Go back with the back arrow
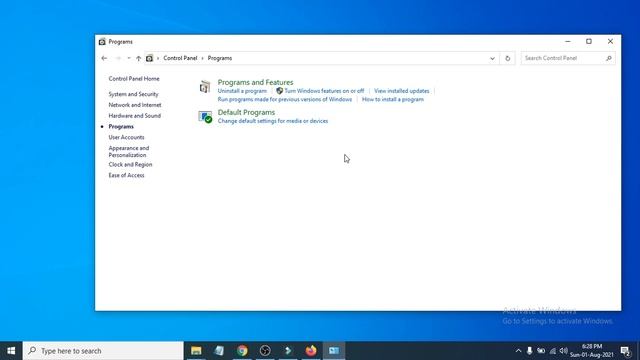The height and width of the screenshot is (360, 640). 104,58
